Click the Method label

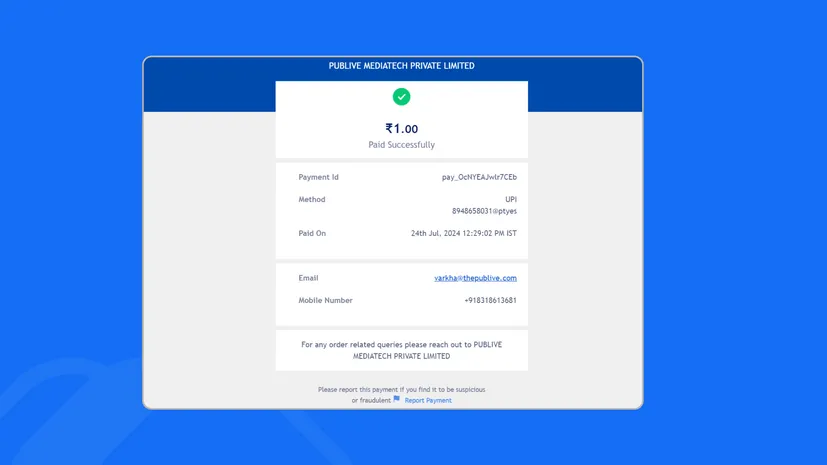(311, 200)
